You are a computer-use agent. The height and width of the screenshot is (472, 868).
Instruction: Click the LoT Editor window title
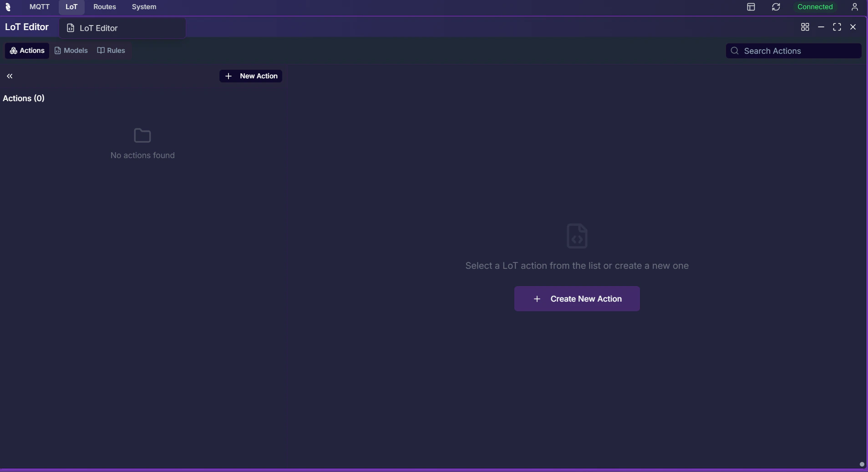(27, 27)
